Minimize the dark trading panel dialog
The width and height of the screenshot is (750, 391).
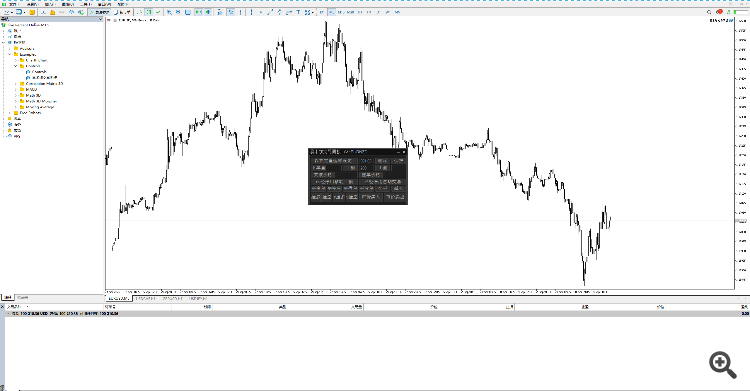click(x=398, y=152)
